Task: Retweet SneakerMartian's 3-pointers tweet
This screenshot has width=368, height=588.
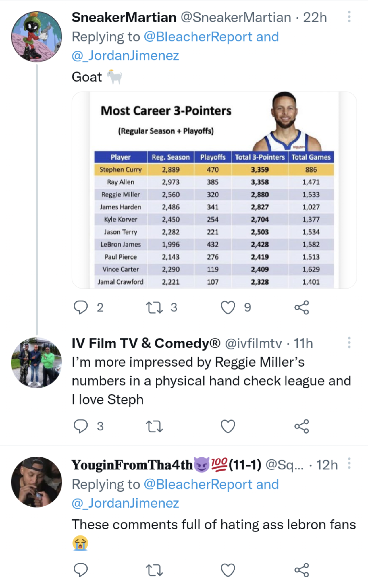Action: (x=155, y=307)
